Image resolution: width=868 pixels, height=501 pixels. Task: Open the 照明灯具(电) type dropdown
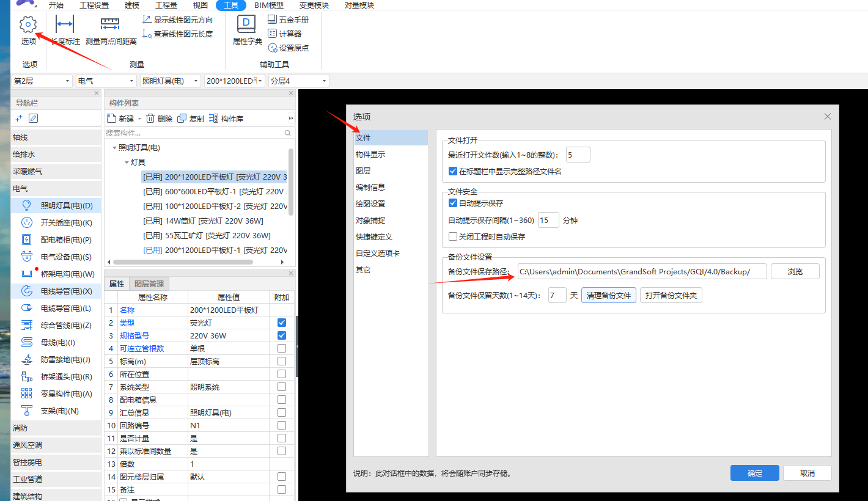point(170,81)
